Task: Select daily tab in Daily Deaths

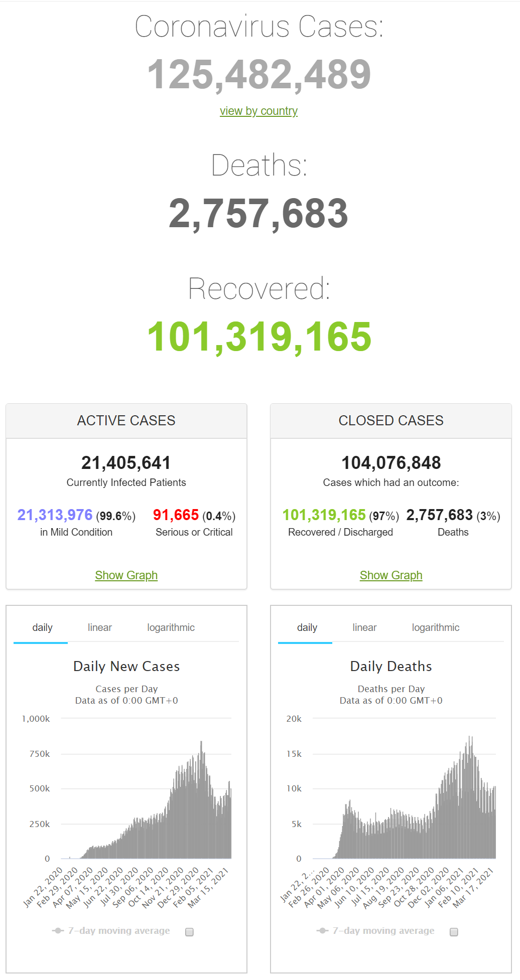Action: pos(307,627)
